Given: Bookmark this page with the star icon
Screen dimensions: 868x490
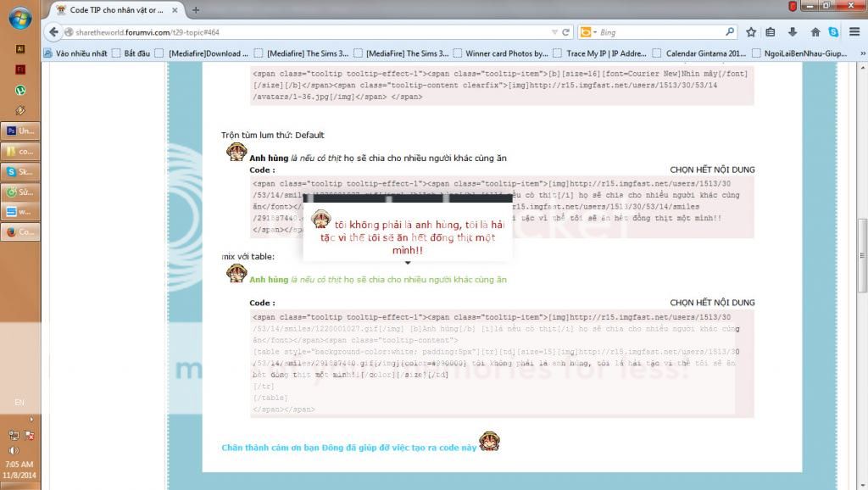Looking at the screenshot, I should (751, 32).
